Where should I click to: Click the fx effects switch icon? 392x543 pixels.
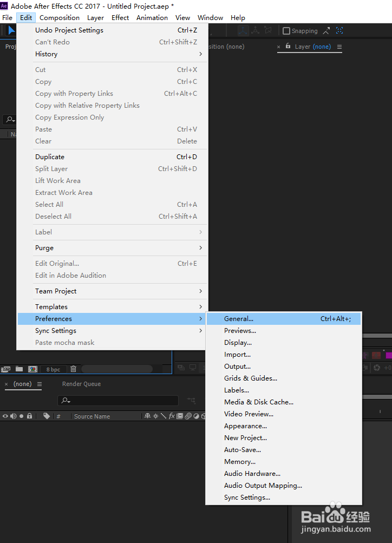(x=172, y=416)
